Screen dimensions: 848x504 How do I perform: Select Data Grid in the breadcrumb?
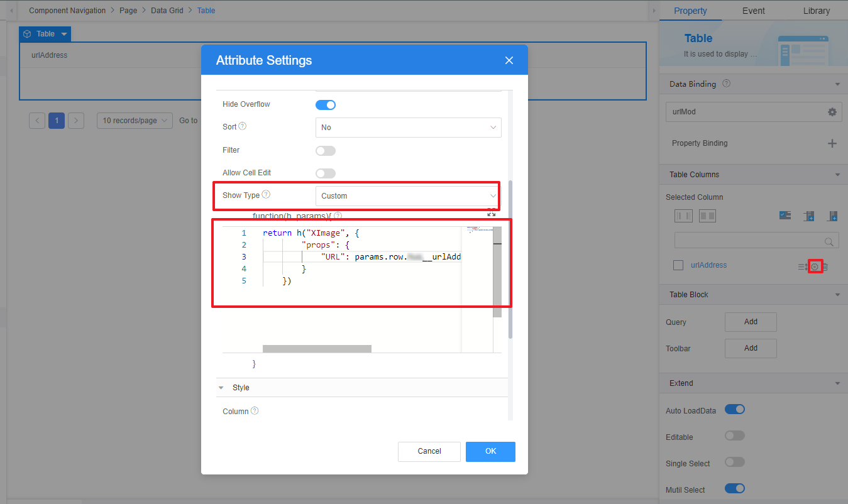pyautogui.click(x=168, y=11)
